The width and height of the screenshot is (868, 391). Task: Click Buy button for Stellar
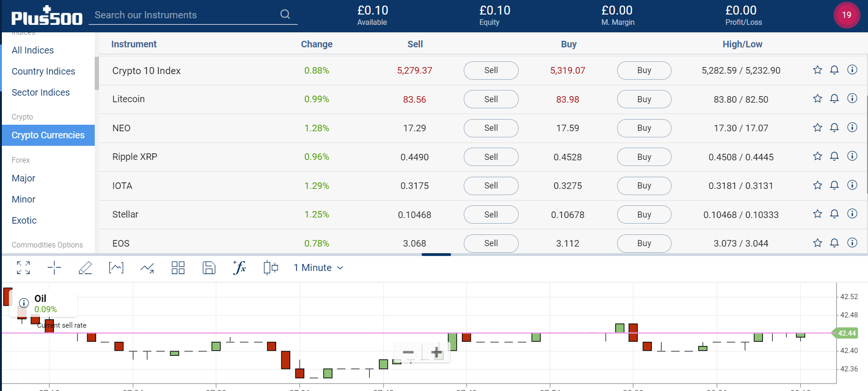[644, 215]
